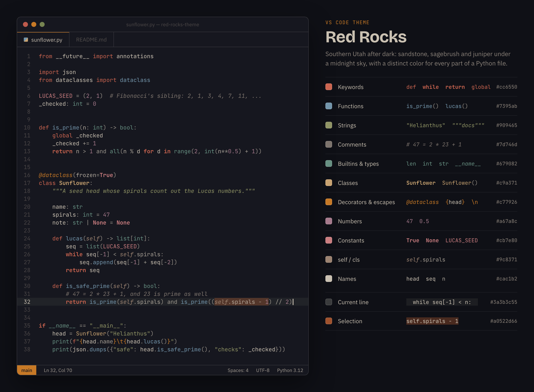Open the Ln 32, Col 70 position indicator
Image resolution: width=534 pixels, height=392 pixels.
pos(58,370)
